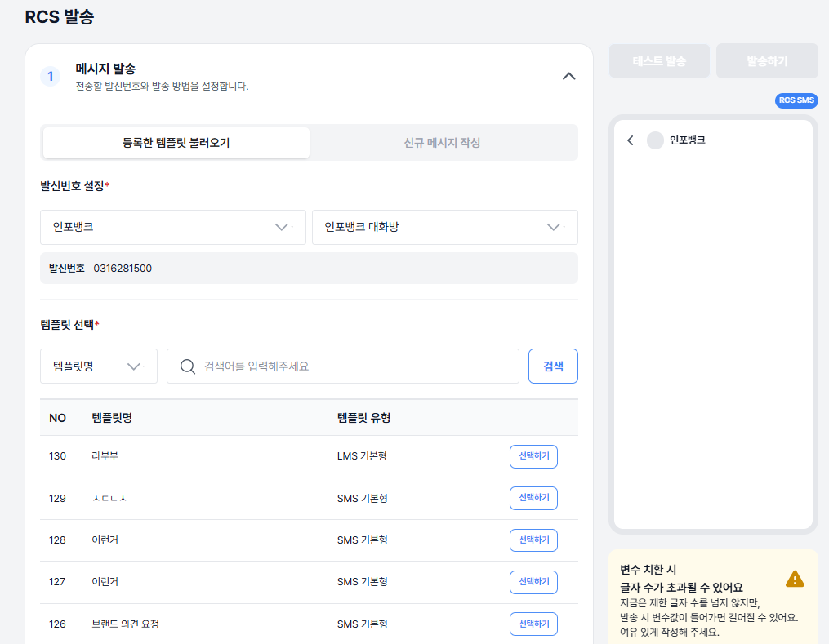
Task: Click the template search input field
Action: pos(355,366)
